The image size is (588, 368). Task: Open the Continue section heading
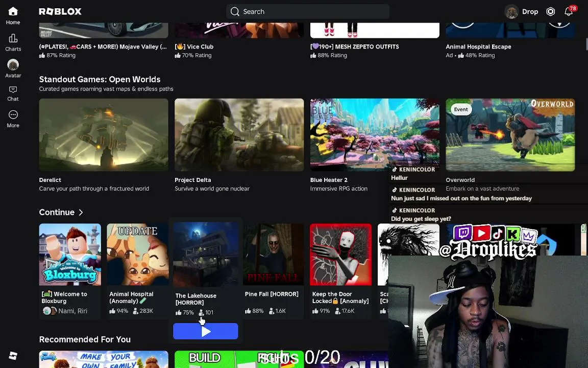coord(57,212)
